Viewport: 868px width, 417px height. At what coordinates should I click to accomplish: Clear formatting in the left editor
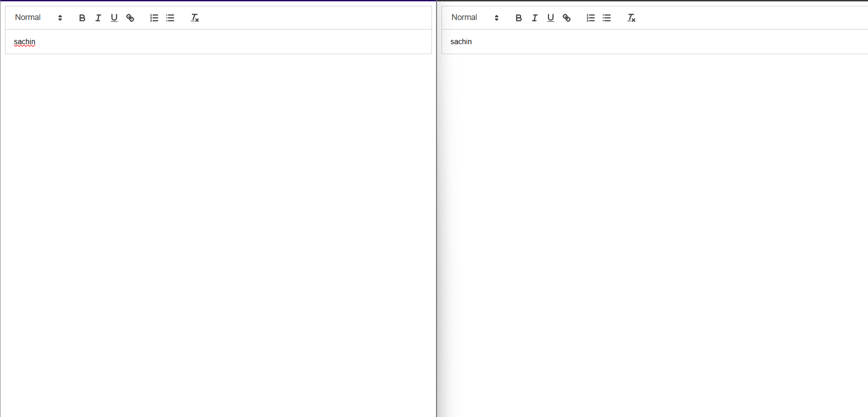(195, 18)
